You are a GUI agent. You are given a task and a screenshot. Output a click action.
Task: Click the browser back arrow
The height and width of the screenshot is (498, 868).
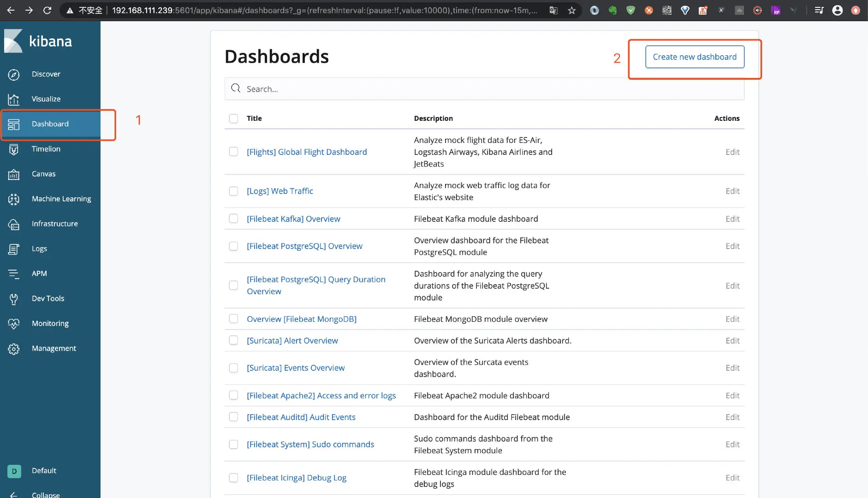pyautogui.click(x=11, y=10)
